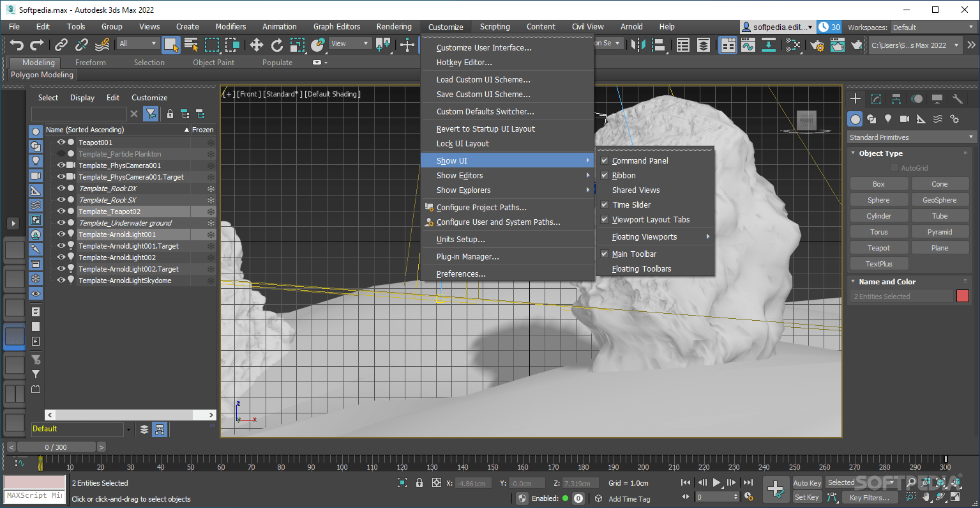Select the Select and Rotate tool
Image resolution: width=980 pixels, height=508 pixels.
point(276,45)
